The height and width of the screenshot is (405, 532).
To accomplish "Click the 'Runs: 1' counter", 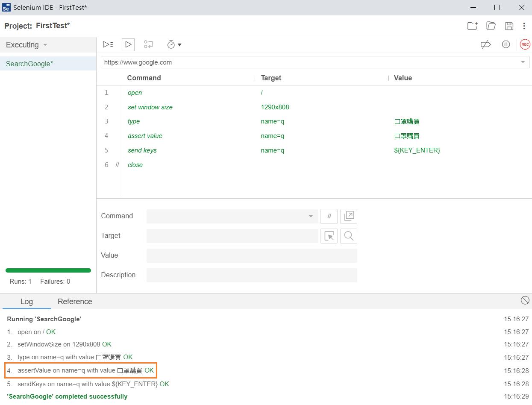I will [21, 282].
